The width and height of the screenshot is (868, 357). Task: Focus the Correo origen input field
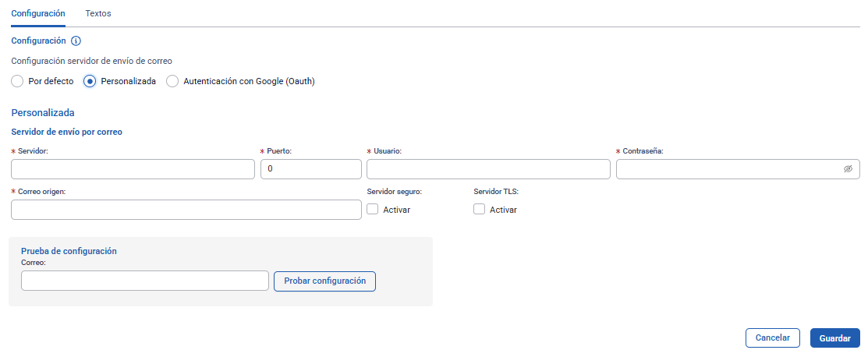(x=186, y=210)
